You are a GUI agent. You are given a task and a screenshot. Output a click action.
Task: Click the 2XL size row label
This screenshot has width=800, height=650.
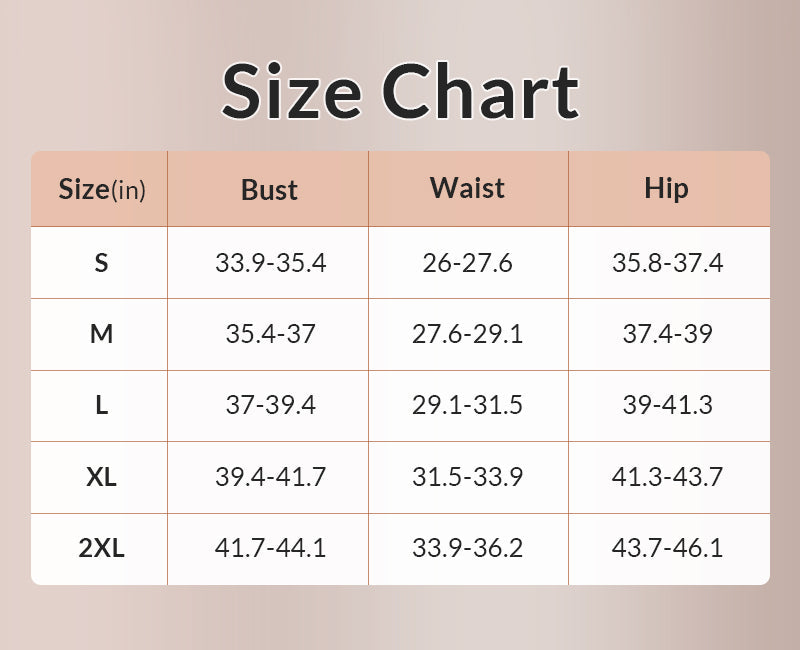click(101, 548)
